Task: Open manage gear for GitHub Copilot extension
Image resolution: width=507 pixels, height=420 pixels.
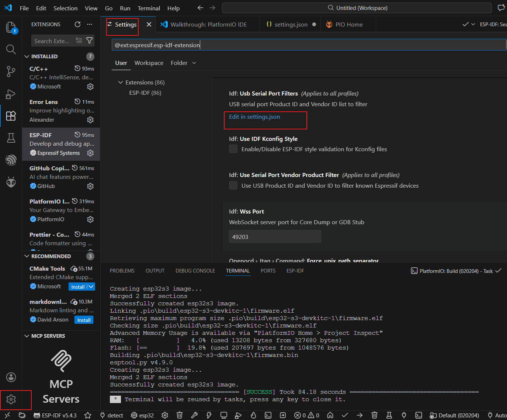Action: (x=90, y=186)
